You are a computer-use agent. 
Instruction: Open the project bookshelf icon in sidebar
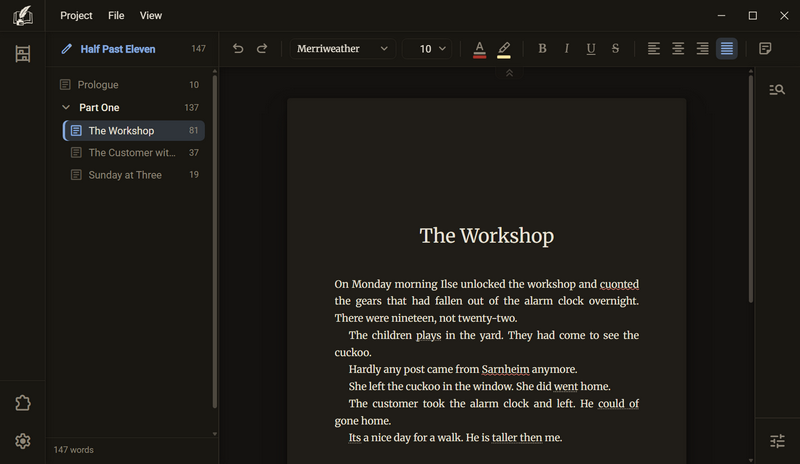22,54
